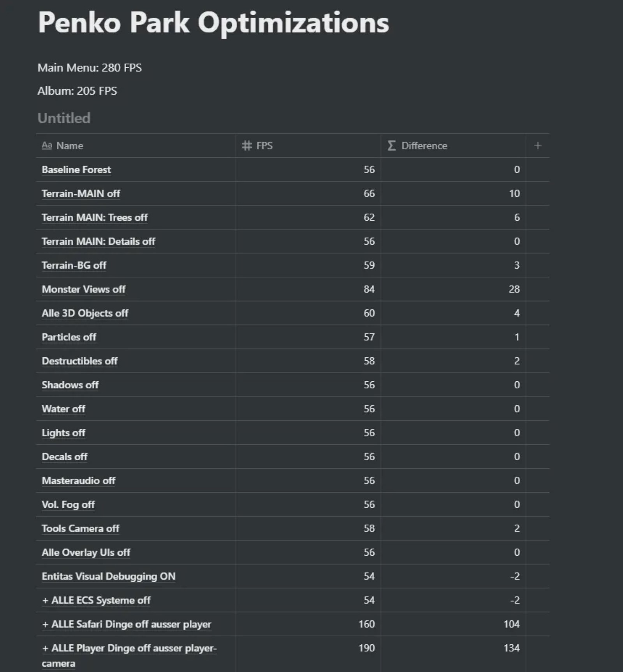This screenshot has height=672, width=623.
Task: Click the plus icon to add a column
Action: pyautogui.click(x=538, y=146)
